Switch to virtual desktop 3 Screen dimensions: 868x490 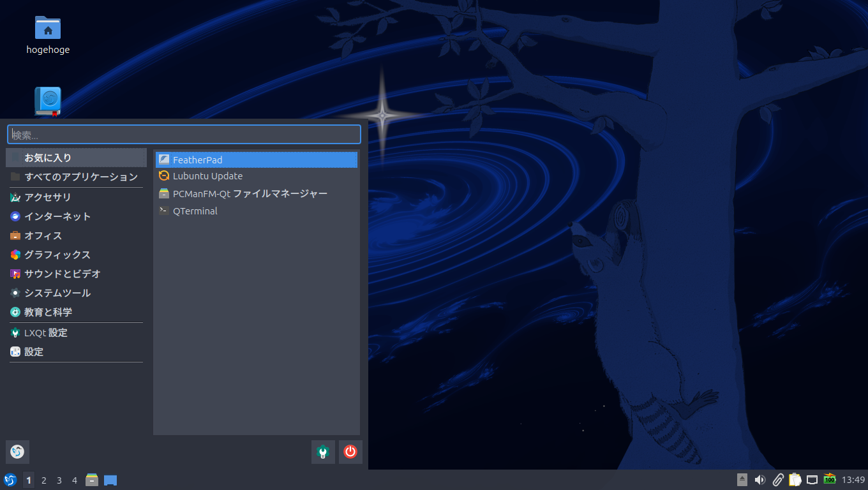point(59,480)
